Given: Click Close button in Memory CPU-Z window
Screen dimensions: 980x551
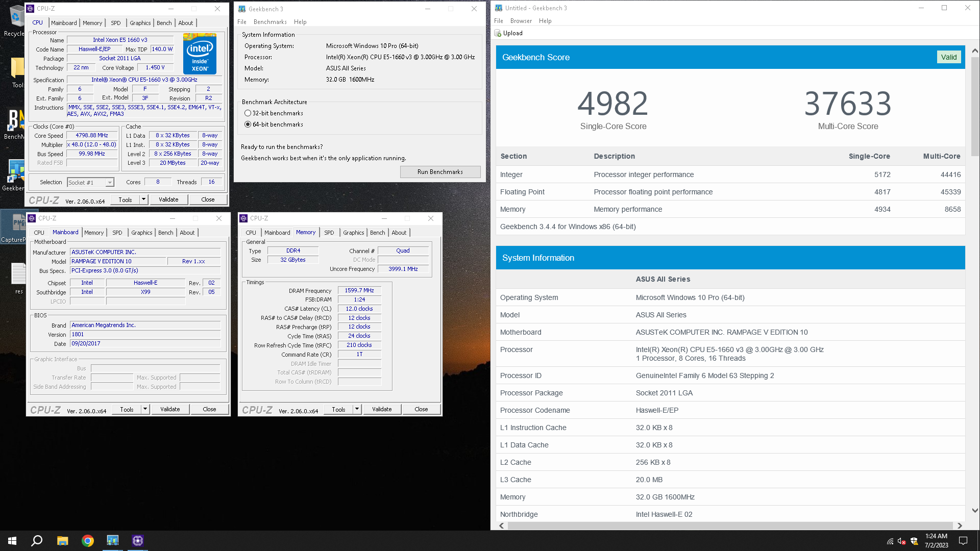Looking at the screenshot, I should 421,409.
